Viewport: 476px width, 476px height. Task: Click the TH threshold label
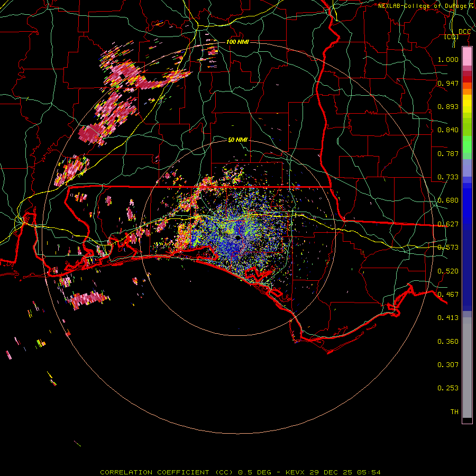coord(454,412)
